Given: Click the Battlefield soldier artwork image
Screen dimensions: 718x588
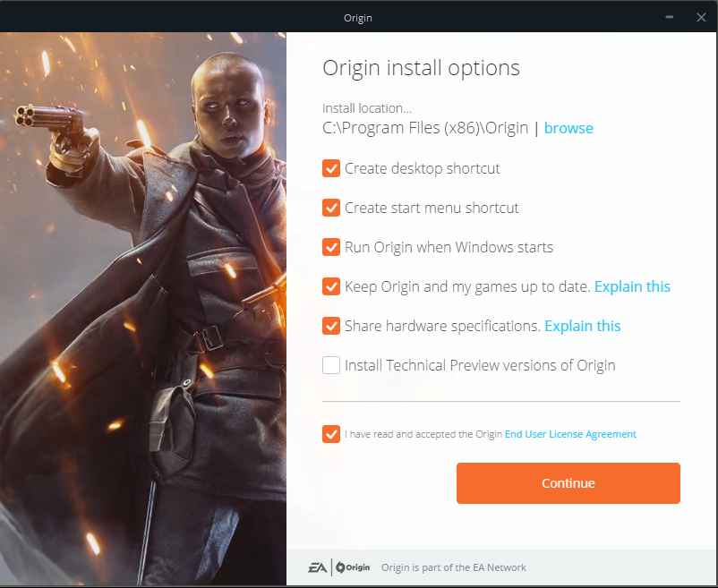Looking at the screenshot, I should tap(143, 309).
